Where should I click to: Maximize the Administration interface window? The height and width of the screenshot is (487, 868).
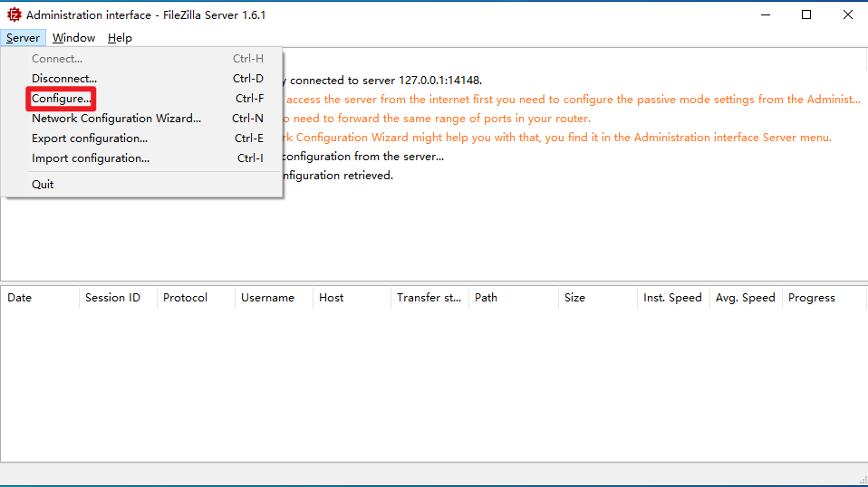806,14
